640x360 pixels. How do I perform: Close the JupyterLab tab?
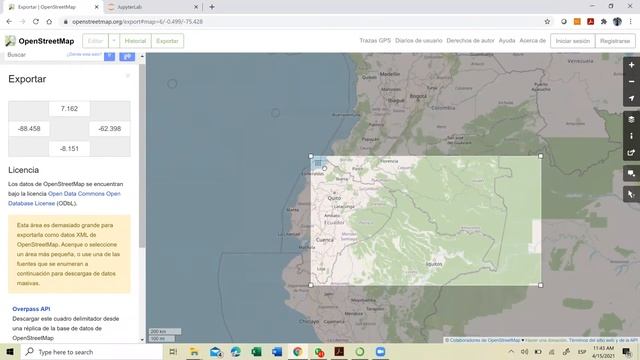click(196, 7)
